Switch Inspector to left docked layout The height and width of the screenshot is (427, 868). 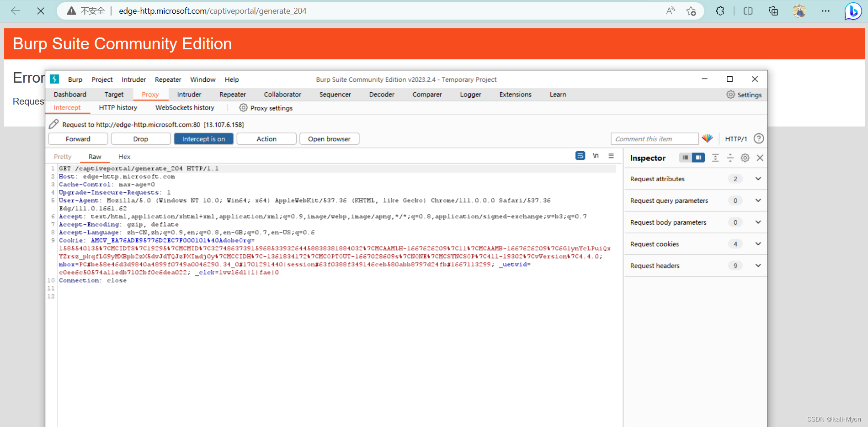[x=685, y=158]
